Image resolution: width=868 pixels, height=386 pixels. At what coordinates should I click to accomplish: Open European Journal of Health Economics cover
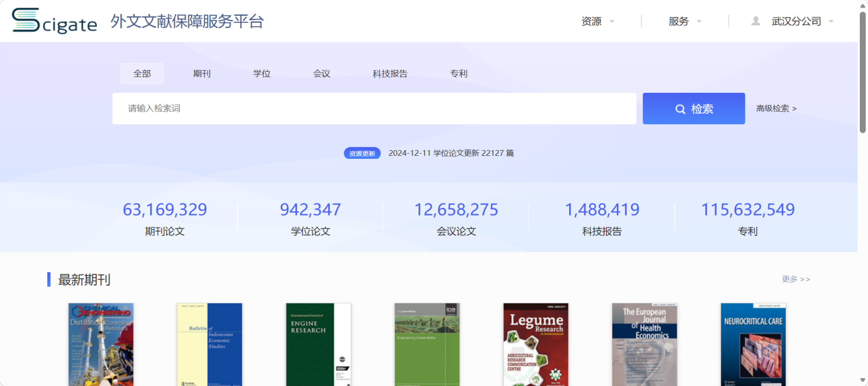coord(645,345)
